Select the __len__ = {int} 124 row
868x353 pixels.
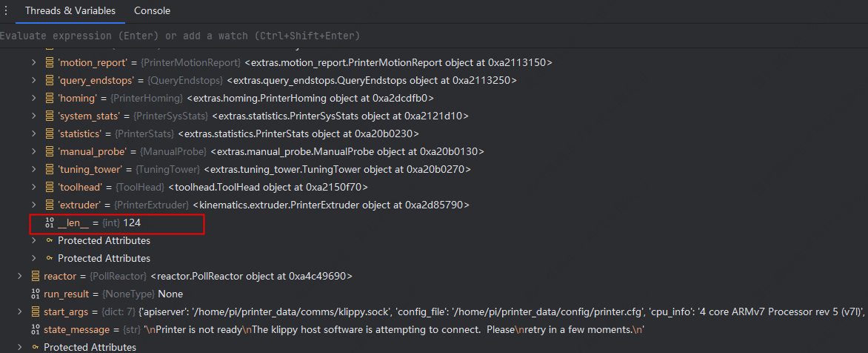117,225
